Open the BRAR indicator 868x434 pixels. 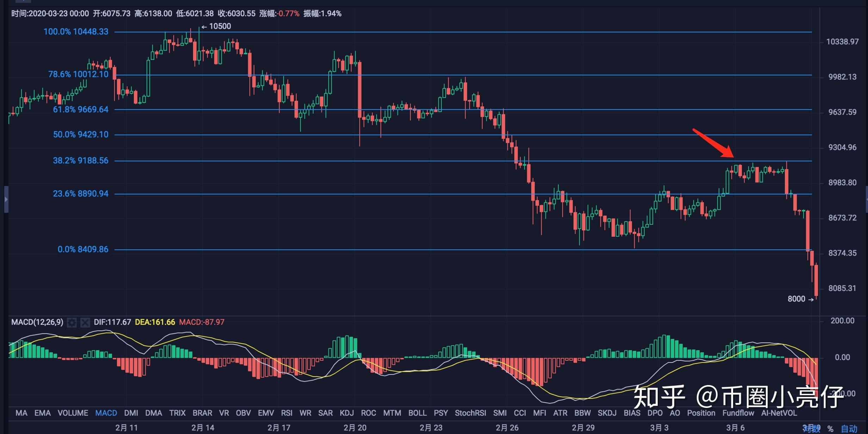202,413
